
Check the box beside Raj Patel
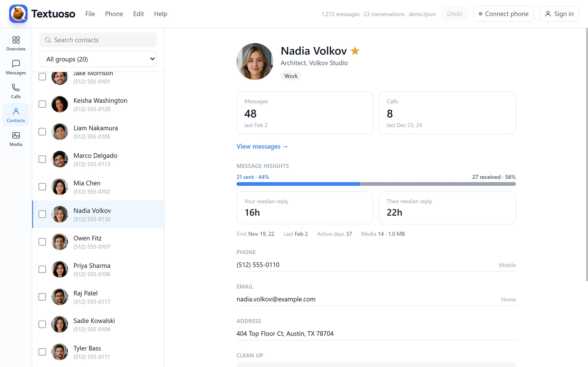(x=42, y=297)
